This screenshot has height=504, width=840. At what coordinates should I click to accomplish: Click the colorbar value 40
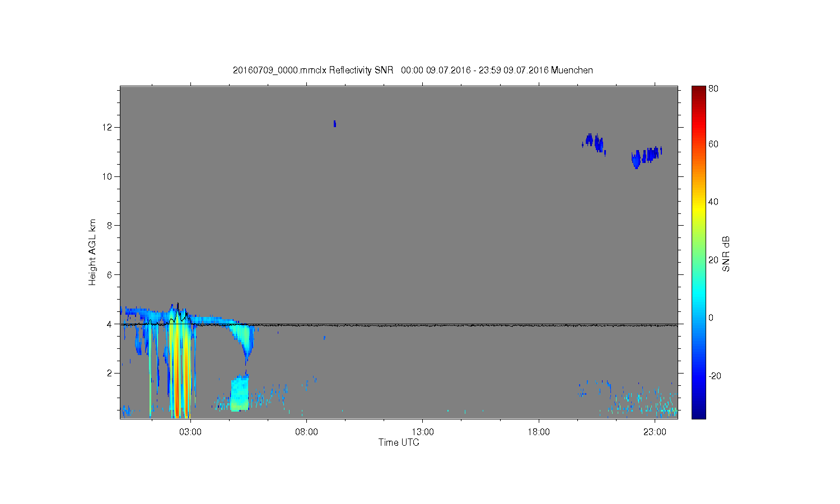click(713, 202)
